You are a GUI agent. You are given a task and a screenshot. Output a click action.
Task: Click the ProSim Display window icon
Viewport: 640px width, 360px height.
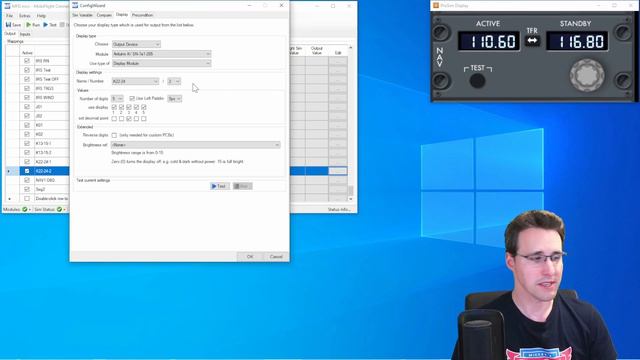(436, 5)
